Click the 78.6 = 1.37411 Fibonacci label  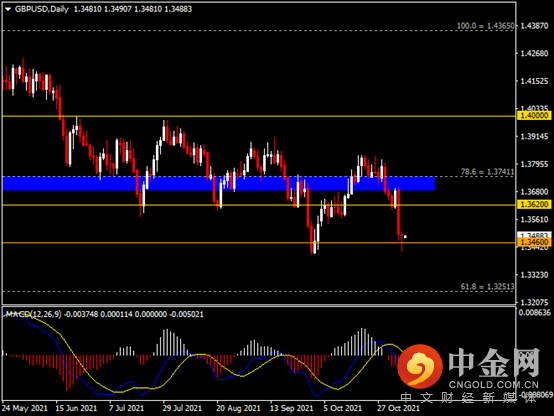[x=487, y=172]
